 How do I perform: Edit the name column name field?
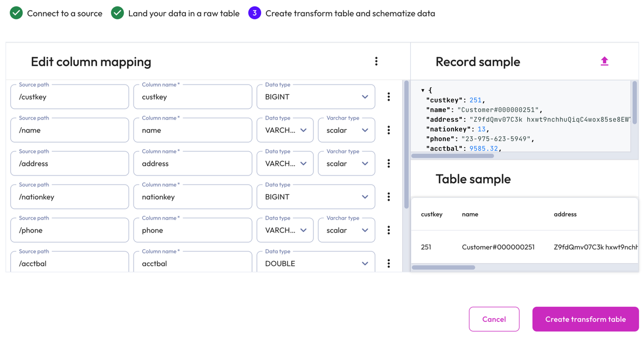pos(193,130)
